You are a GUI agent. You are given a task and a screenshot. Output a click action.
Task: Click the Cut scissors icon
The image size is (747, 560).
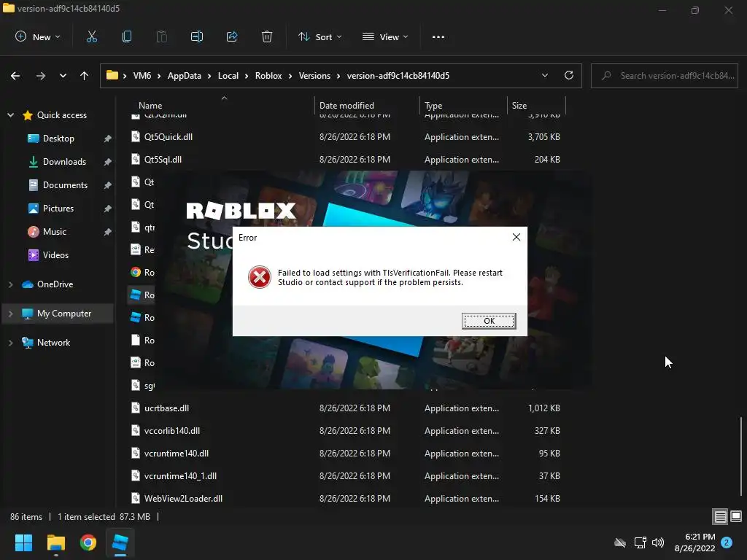[91, 37]
